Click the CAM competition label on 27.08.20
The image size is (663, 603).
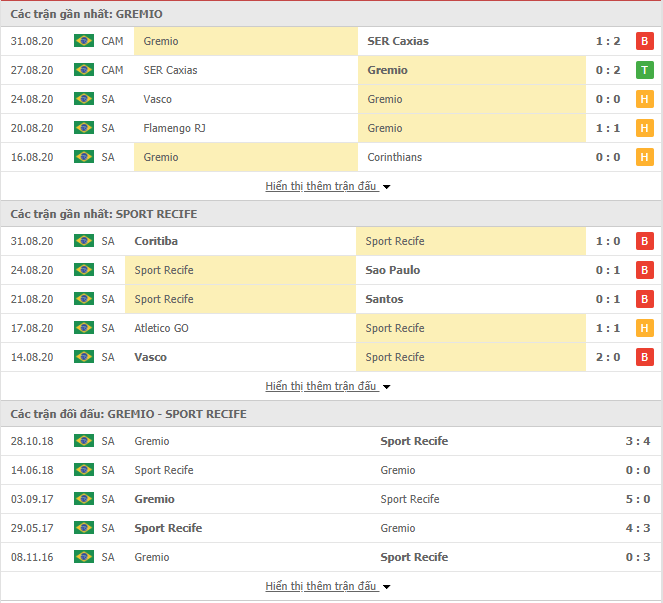pos(112,70)
